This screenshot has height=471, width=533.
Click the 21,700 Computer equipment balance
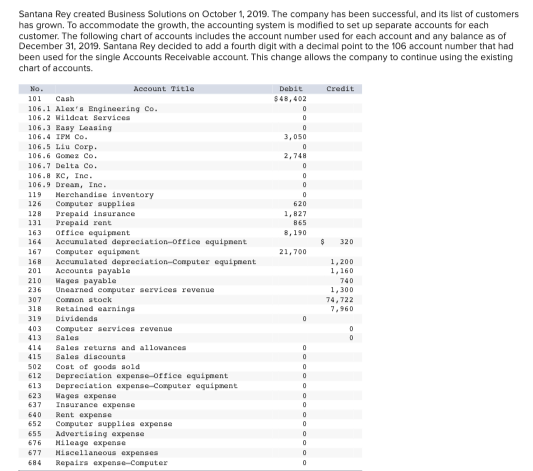point(293,252)
